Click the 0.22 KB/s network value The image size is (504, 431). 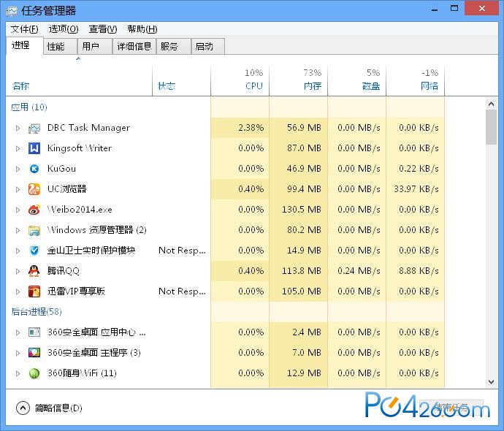tap(419, 169)
